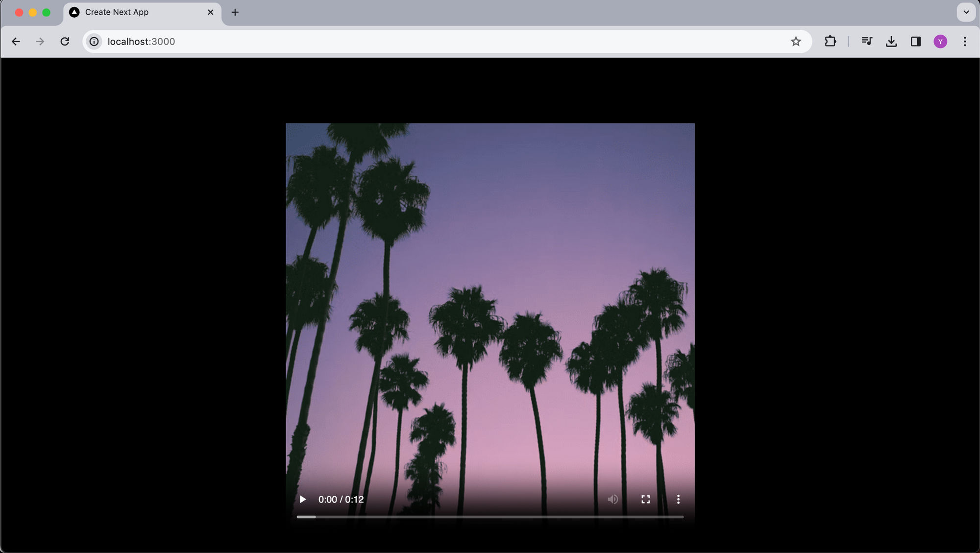Click the browser forward arrow
The image size is (980, 553).
click(40, 42)
